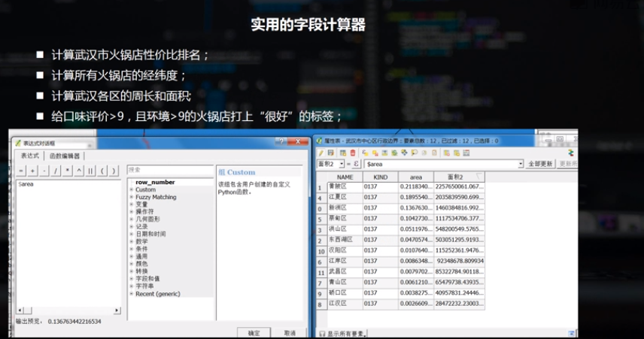Click the equals operator button
The image size is (644, 339).
coord(21,171)
